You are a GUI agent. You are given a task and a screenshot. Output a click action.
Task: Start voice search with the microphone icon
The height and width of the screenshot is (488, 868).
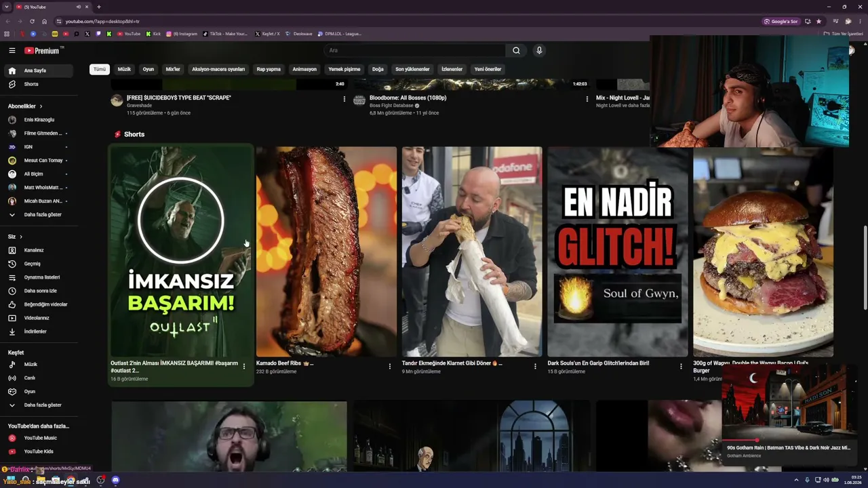pos(539,50)
